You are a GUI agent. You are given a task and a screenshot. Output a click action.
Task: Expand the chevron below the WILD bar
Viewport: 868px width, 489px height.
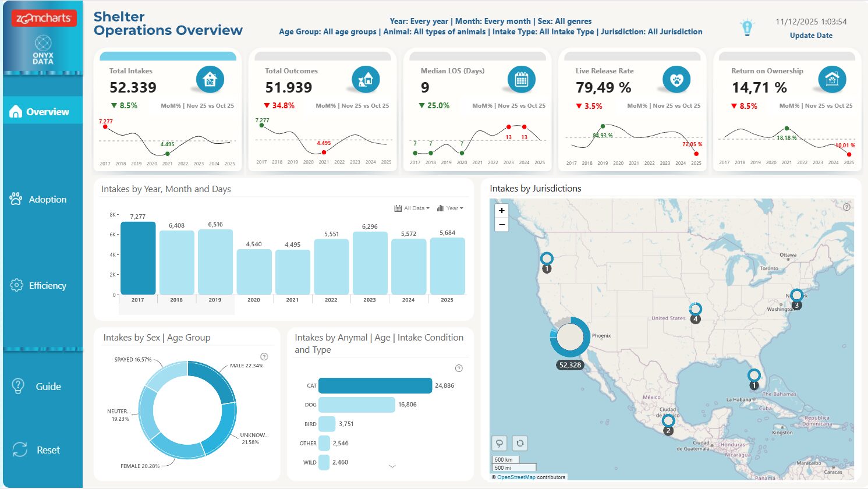click(392, 466)
